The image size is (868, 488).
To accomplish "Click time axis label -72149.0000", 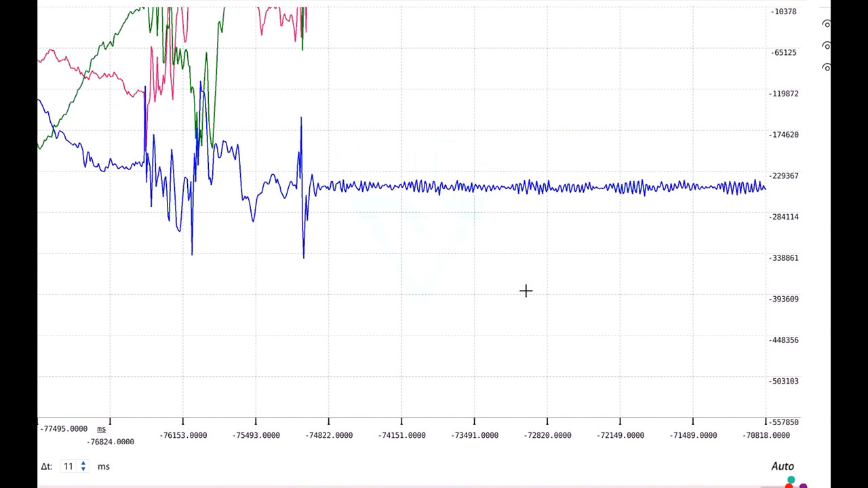I will pos(620,435).
